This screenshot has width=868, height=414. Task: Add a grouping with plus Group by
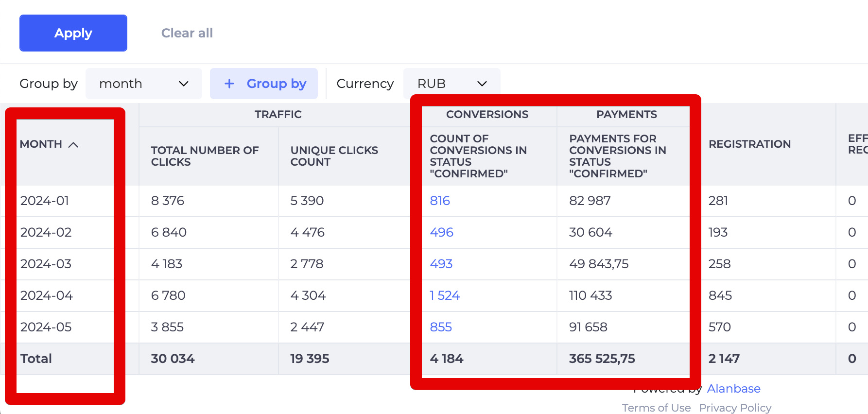(264, 84)
